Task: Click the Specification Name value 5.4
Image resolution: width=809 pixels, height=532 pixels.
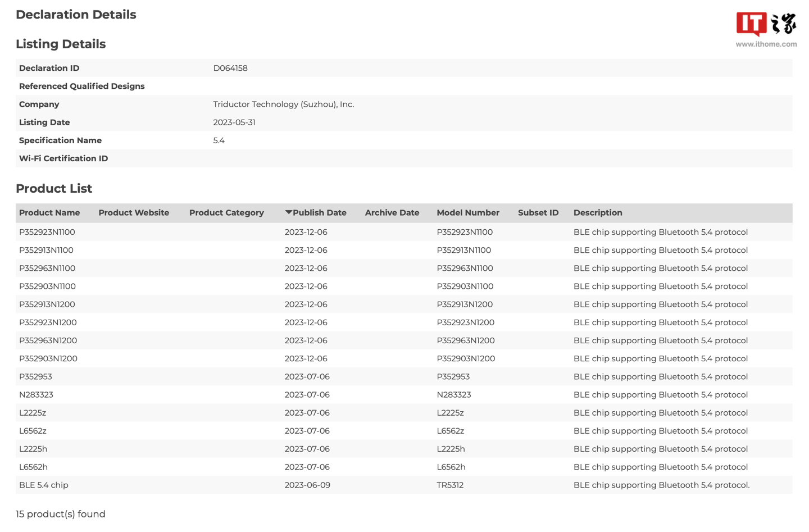Action: (219, 140)
